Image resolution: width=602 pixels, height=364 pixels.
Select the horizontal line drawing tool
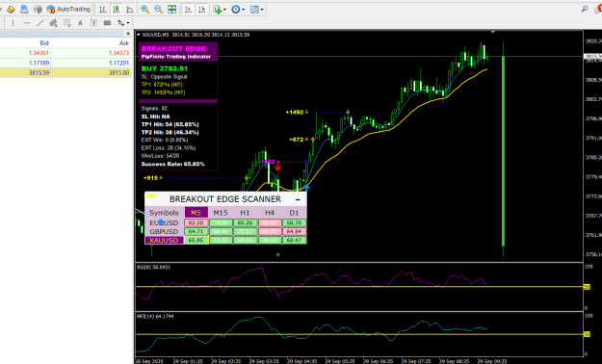27,23
